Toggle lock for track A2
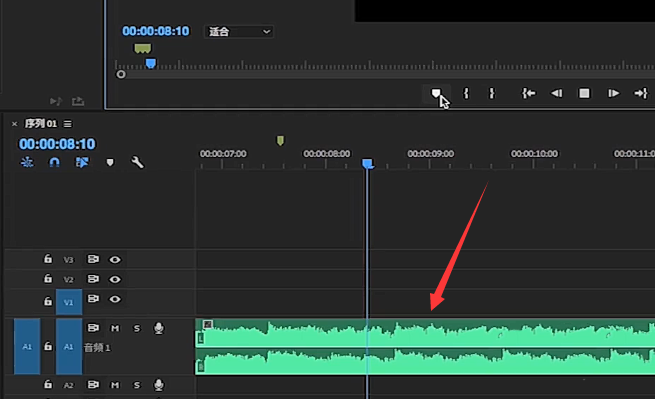 [48, 384]
